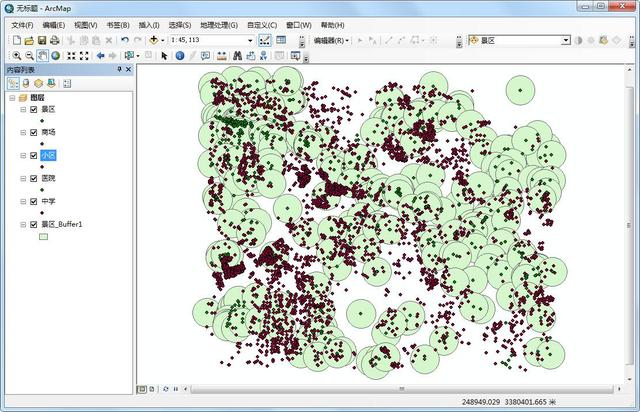Switch to List By Selection
The image size is (640, 412).
click(x=51, y=84)
